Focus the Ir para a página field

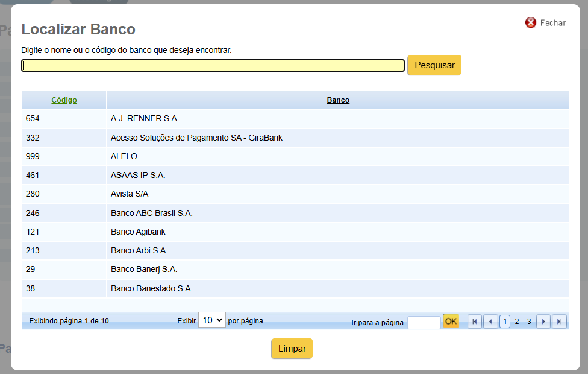click(x=424, y=323)
